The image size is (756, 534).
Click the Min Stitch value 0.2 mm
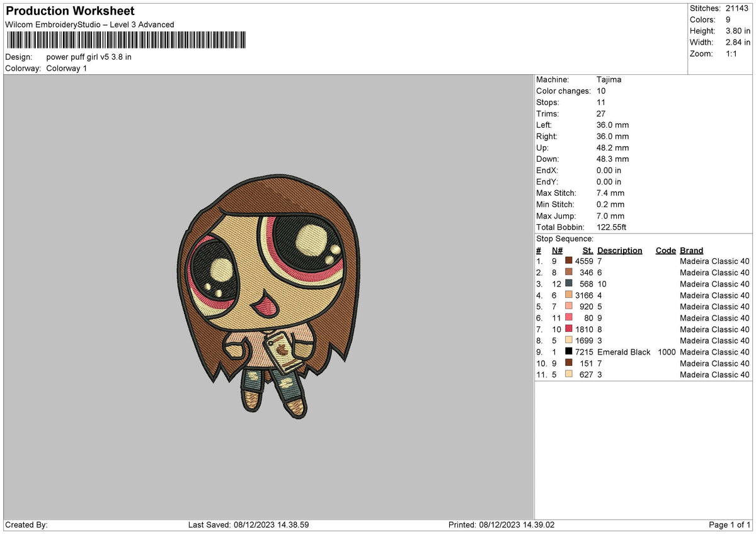[610, 204]
